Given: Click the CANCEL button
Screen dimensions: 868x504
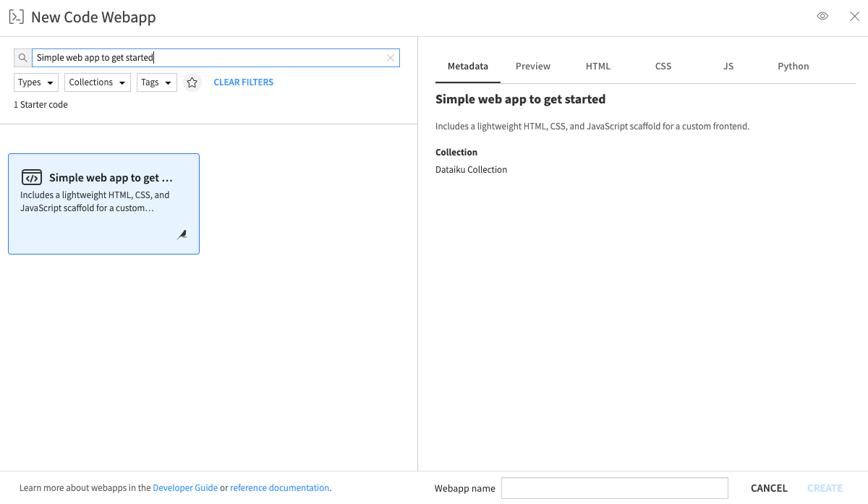Looking at the screenshot, I should (769, 488).
